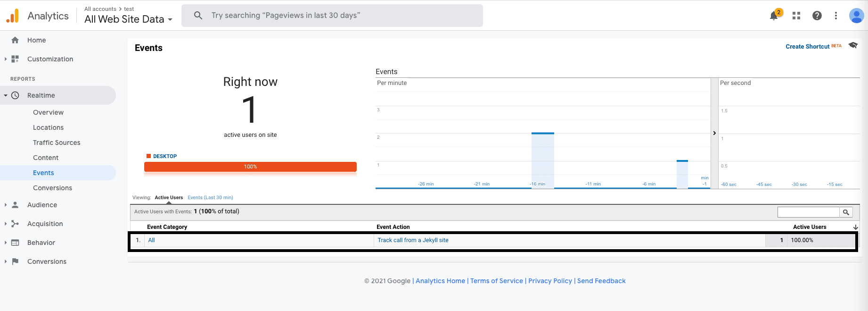The height and width of the screenshot is (311, 868).
Task: Click the Home icon in sidebar
Action: pyautogui.click(x=15, y=40)
